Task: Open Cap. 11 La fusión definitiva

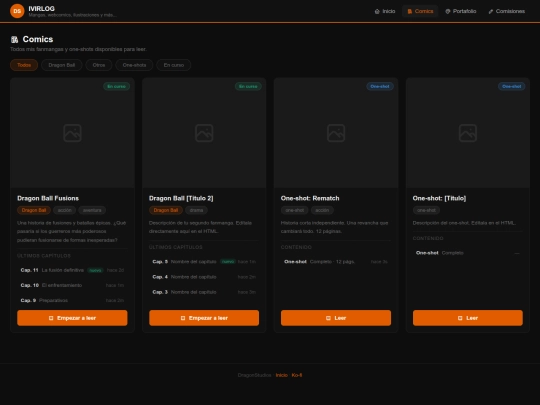Action: [x=72, y=270]
